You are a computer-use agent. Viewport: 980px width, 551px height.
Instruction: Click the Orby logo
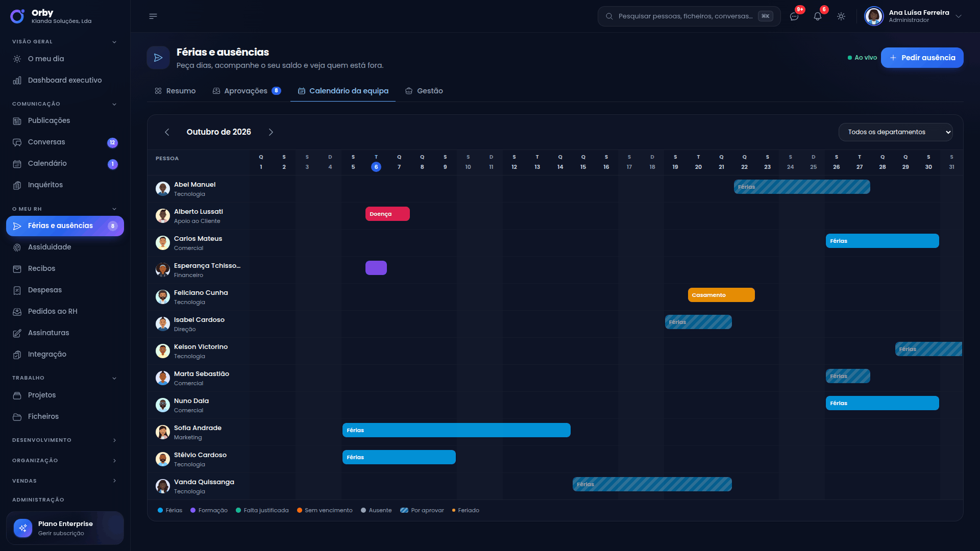17,16
